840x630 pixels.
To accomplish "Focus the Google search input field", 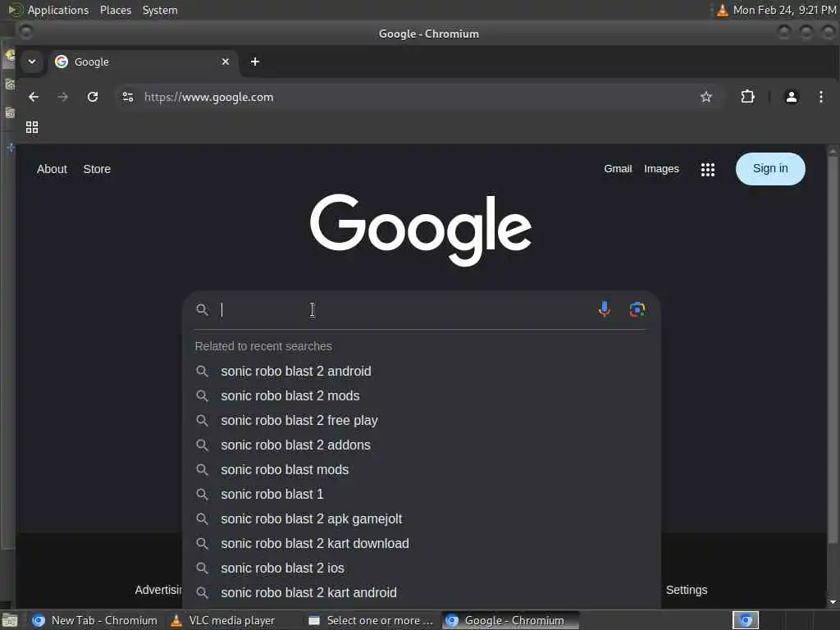I will pos(404,309).
